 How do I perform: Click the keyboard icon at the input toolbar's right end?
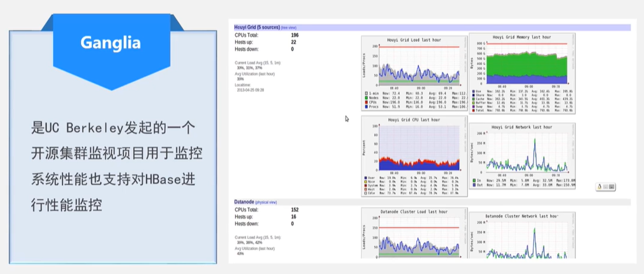pyautogui.click(x=611, y=186)
